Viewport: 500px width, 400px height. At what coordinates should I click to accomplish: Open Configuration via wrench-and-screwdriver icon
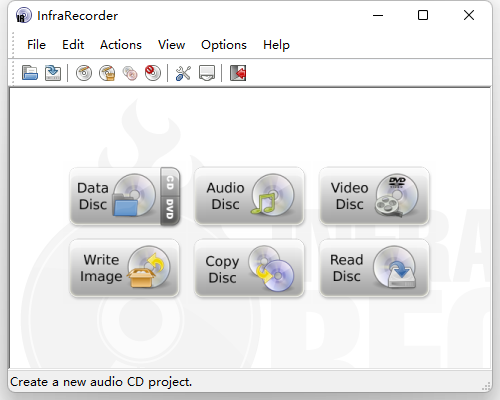pos(183,73)
